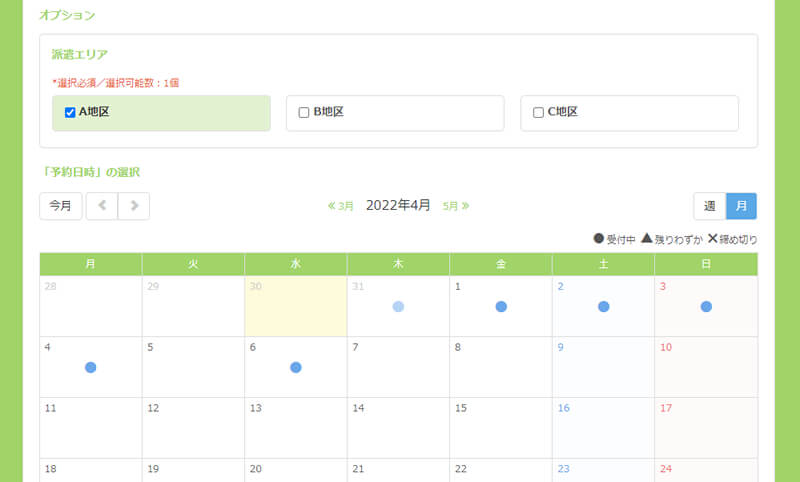Viewport: 800px width, 482px height.
Task: Select the April 13 date cell
Action: click(295, 428)
